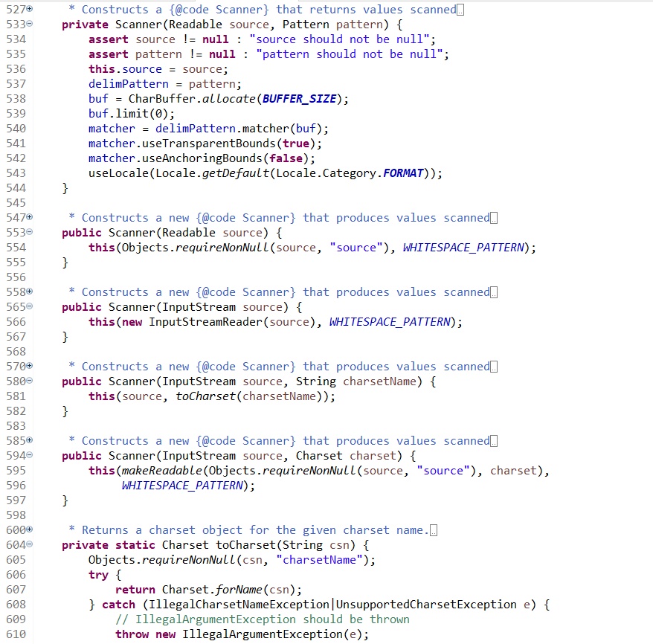Collapse Charset constructor fold at line 594
This screenshot has width=653, height=644.
pyautogui.click(x=30, y=455)
